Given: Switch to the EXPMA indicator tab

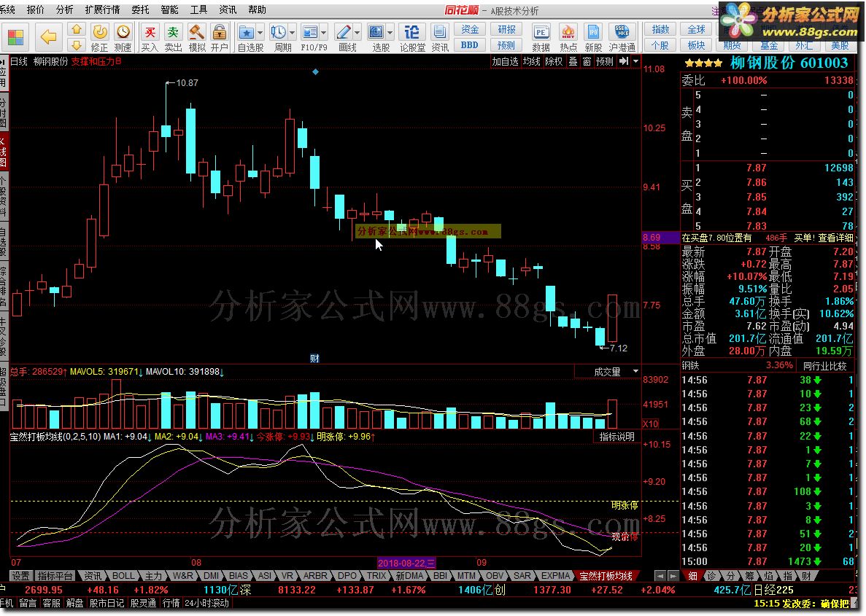Looking at the screenshot, I should [x=555, y=576].
